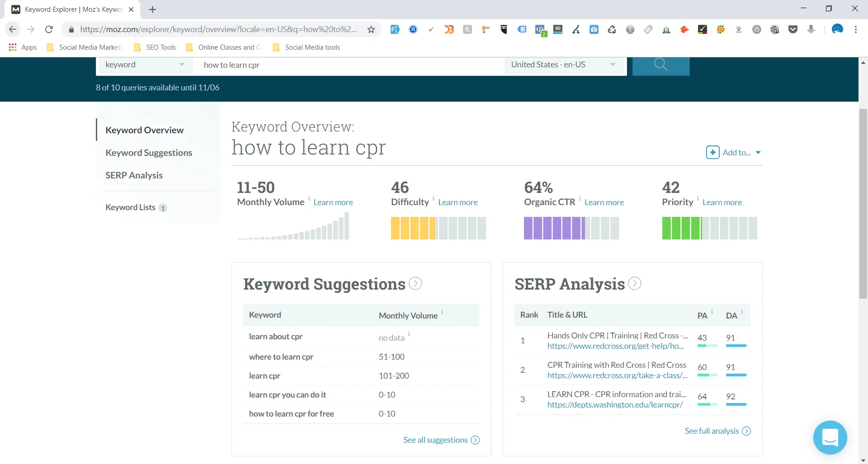Expand the United States locale dropdown

(x=564, y=64)
